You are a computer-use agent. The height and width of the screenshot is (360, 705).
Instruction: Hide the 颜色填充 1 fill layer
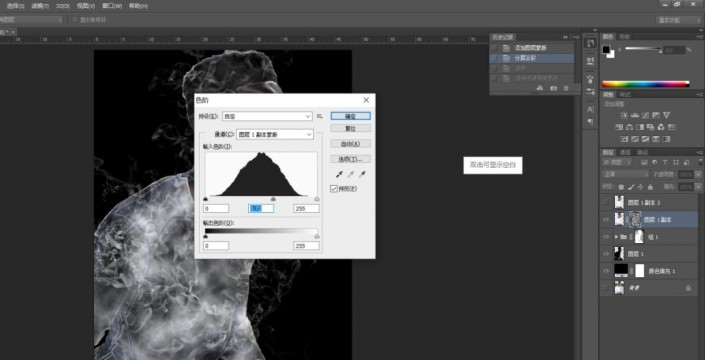pyautogui.click(x=607, y=271)
